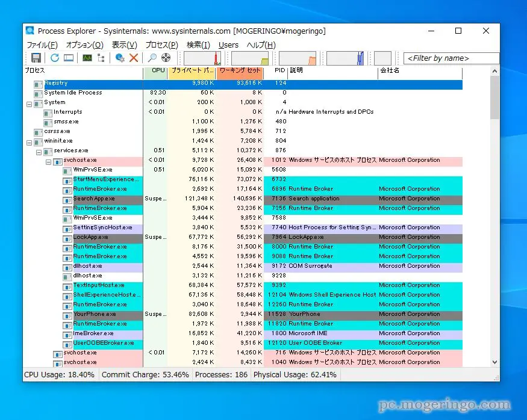Open the 表示(V) menu
The height and width of the screenshot is (420, 527).
124,45
